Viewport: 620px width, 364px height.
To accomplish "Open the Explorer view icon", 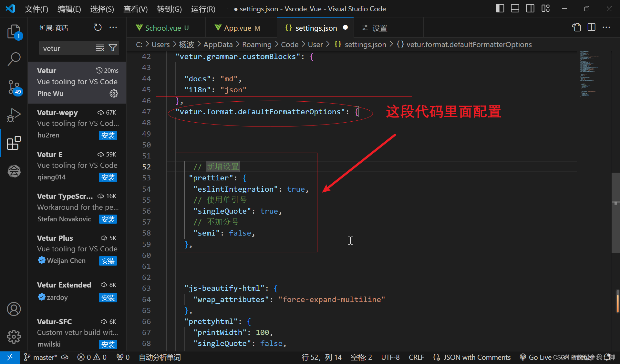I will [x=14, y=32].
